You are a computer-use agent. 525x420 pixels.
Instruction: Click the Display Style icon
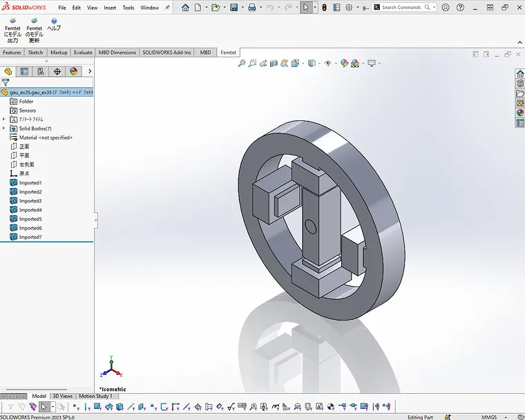tap(312, 64)
